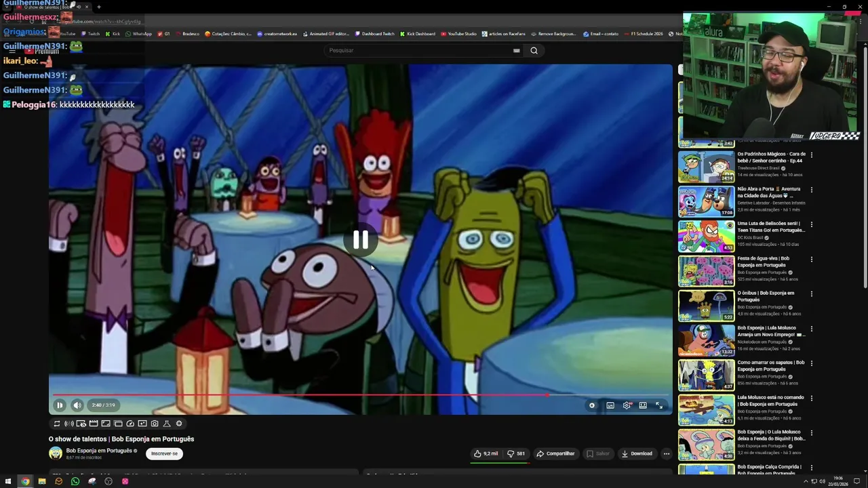Click the clapperboard icon below the video
This screenshot has width=868, height=488.
pyautogui.click(x=94, y=424)
